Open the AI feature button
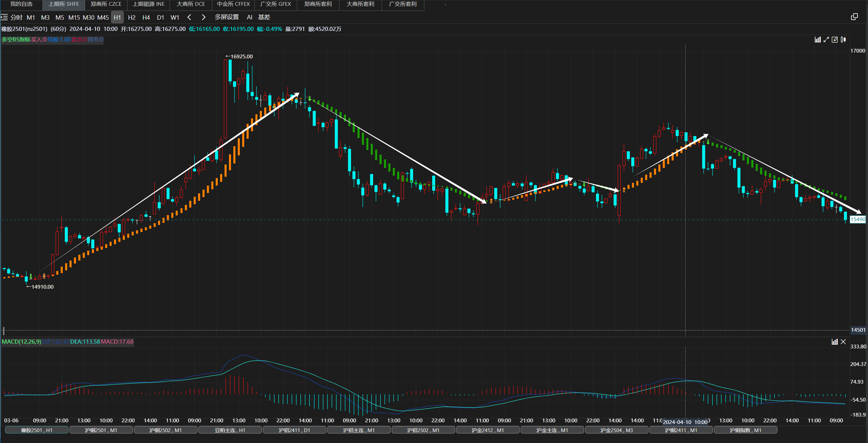Viewport: 868px width, 443px height. tap(250, 17)
